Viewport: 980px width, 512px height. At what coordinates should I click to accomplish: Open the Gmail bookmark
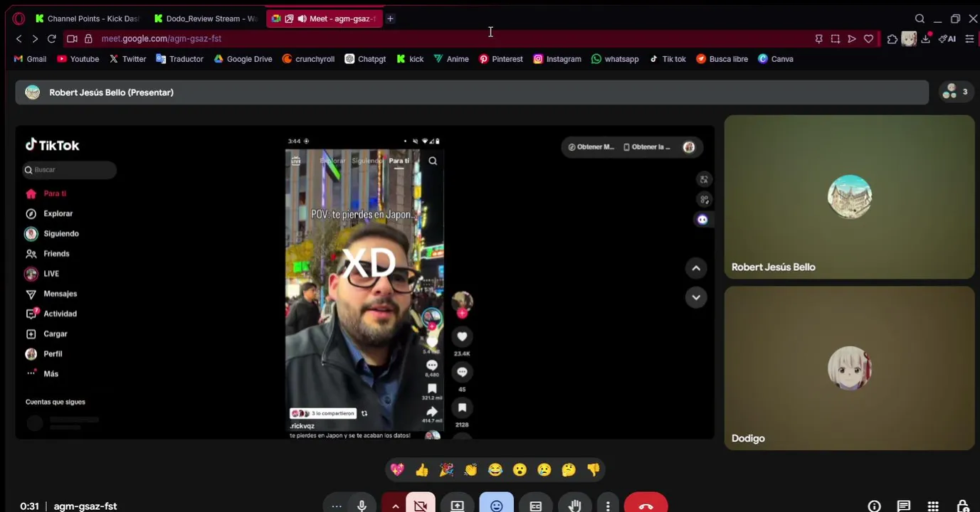[30, 59]
